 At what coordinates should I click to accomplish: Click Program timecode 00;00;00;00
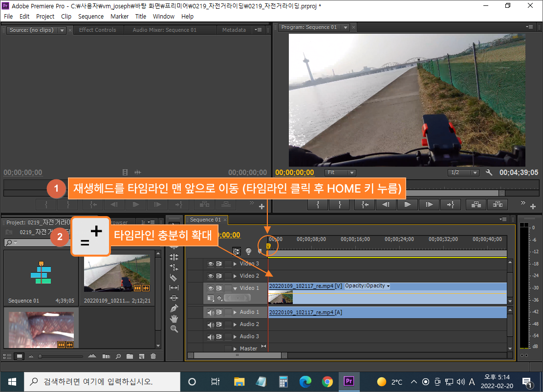[x=295, y=173]
